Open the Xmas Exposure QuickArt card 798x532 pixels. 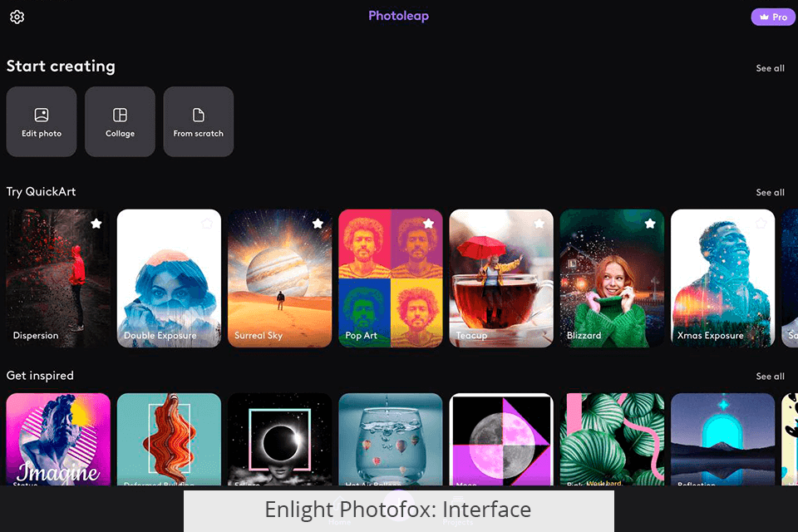click(722, 278)
